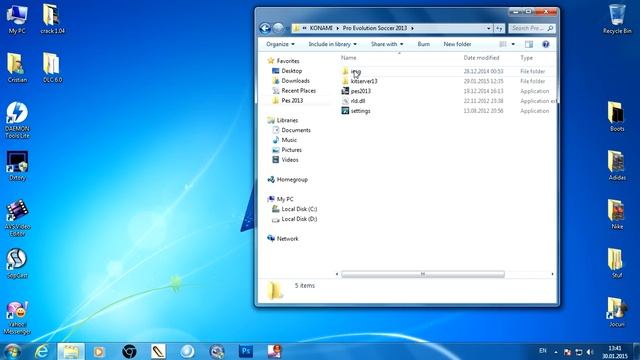Click the Burn toolbar button

click(x=424, y=44)
